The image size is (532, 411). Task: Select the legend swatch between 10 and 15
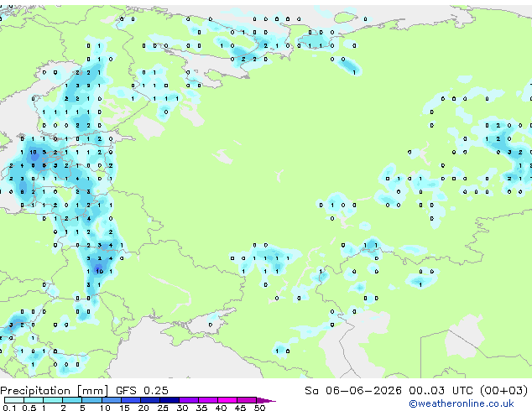click(112, 400)
